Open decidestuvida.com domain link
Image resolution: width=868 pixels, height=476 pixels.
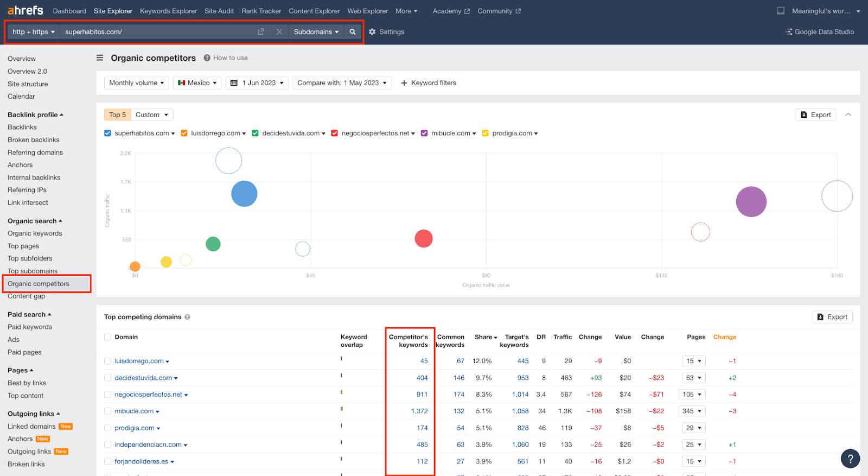[143, 378]
